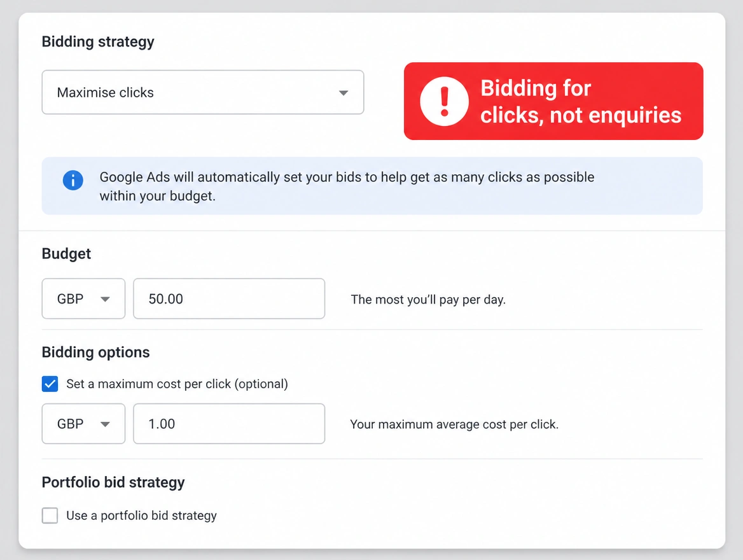Click the maximum cost per click 1.00 field
This screenshot has height=560, width=743.
click(x=229, y=424)
